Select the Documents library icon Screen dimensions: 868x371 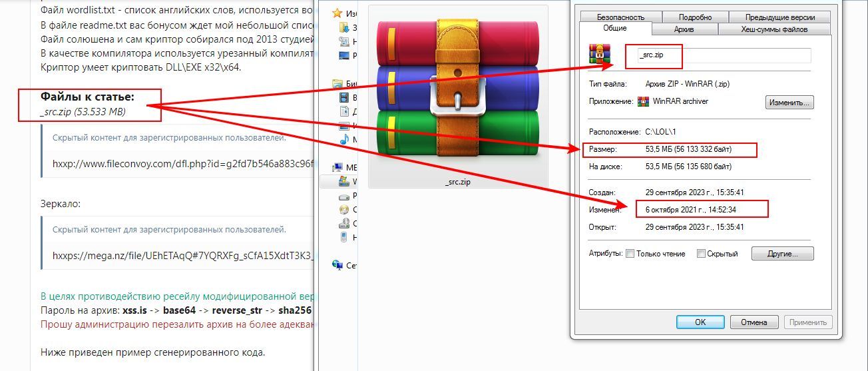344,111
